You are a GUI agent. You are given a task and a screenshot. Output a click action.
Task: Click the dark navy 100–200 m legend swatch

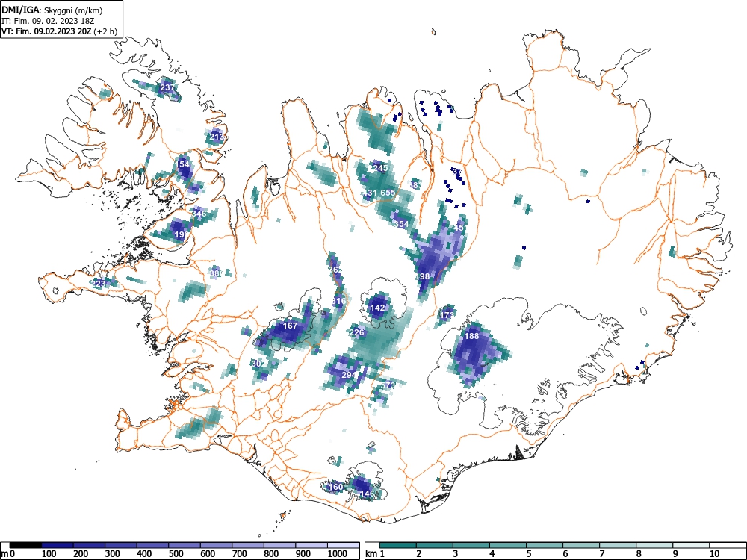(x=58, y=545)
